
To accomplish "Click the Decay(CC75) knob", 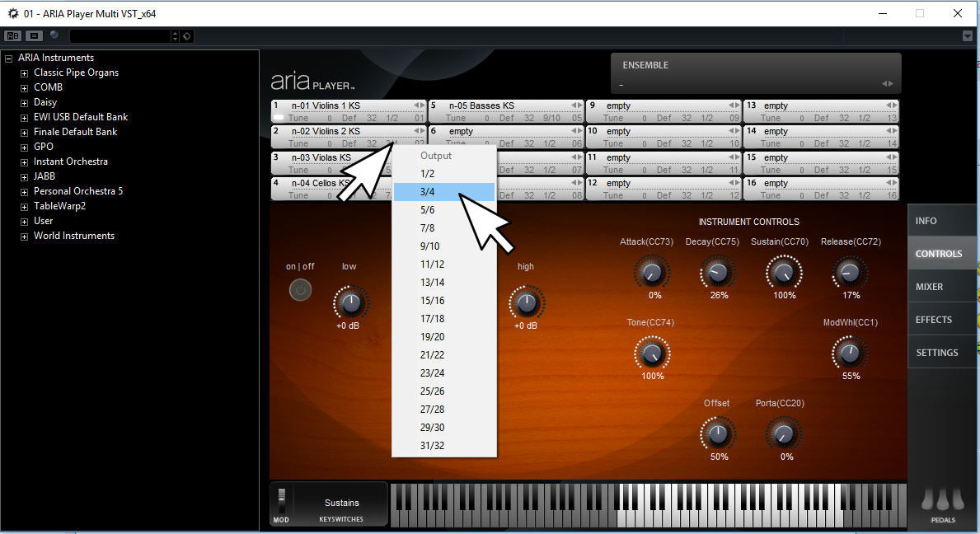I will [x=717, y=273].
